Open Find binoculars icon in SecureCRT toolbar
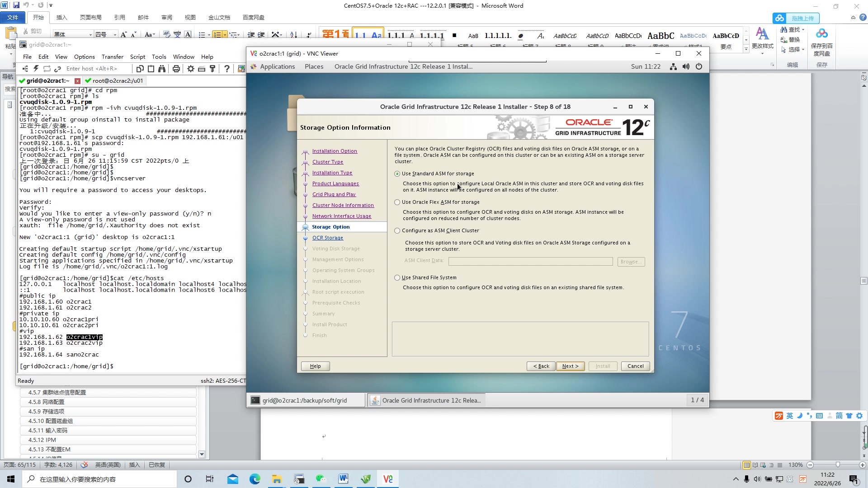The width and height of the screenshot is (868, 488). 162,69
